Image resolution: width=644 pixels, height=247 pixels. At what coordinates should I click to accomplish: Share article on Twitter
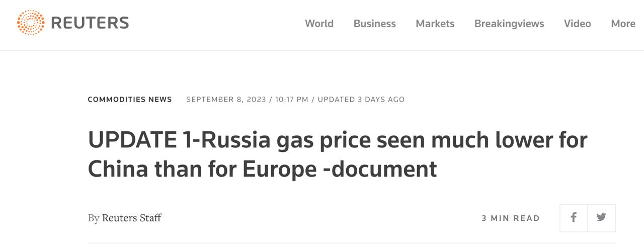601,218
